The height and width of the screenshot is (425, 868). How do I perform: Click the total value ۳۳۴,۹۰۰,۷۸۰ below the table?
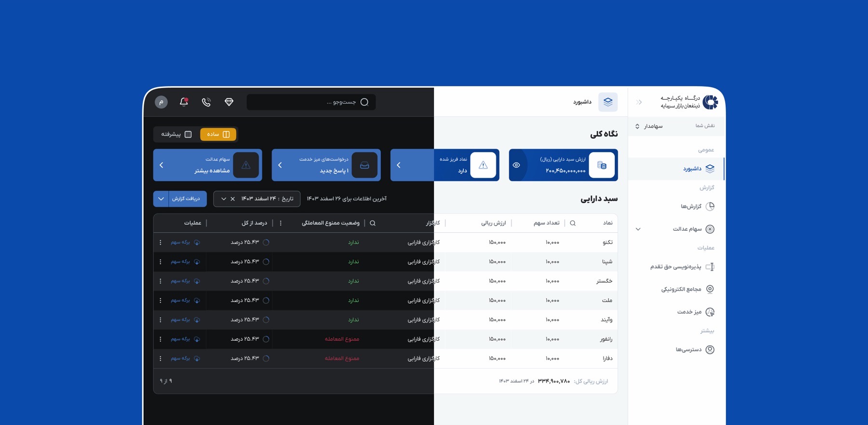554,381
